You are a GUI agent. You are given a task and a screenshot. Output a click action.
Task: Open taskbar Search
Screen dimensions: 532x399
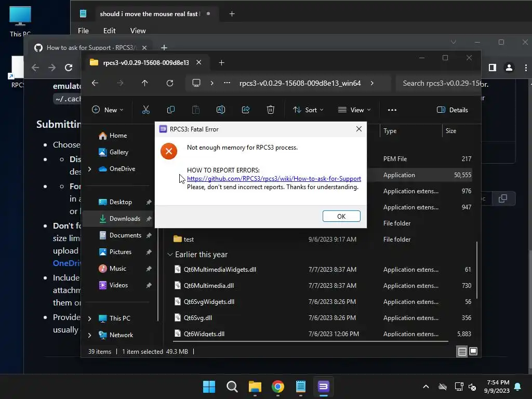coord(232,387)
